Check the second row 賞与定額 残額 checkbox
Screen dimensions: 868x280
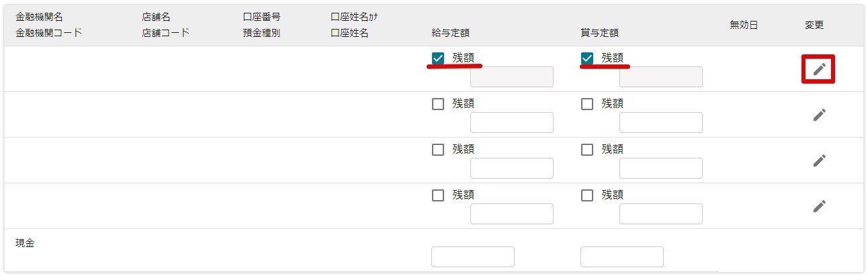tap(587, 104)
